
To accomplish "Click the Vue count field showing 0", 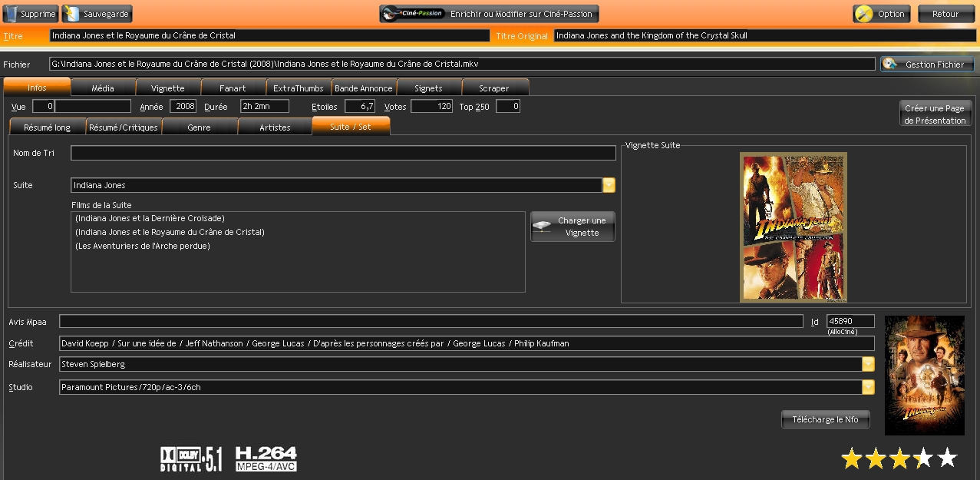I will click(x=44, y=106).
